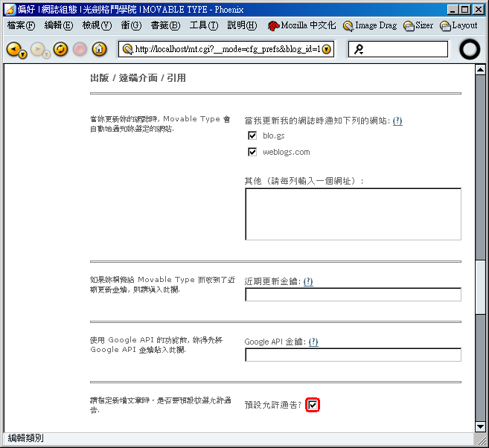Click the 編輯類別 status bar text
This screenshot has height=448, width=489.
point(25,438)
